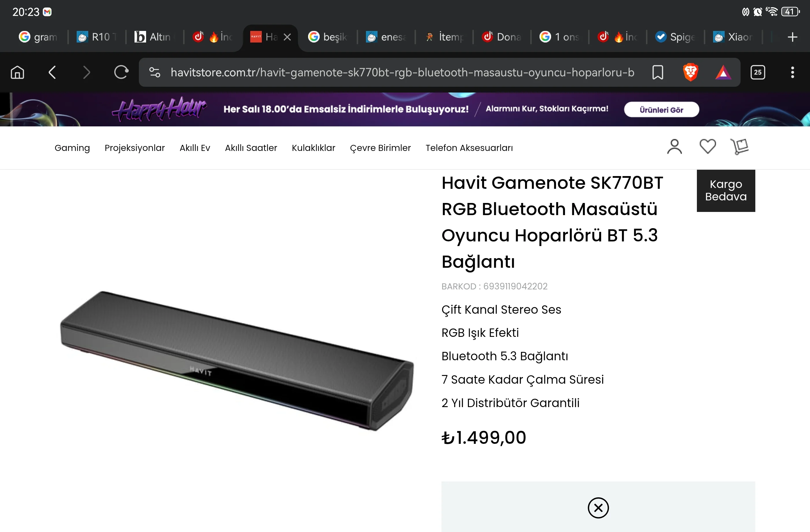Open Brave Shields lion icon
Viewport: 810px width, 532px height.
691,72
